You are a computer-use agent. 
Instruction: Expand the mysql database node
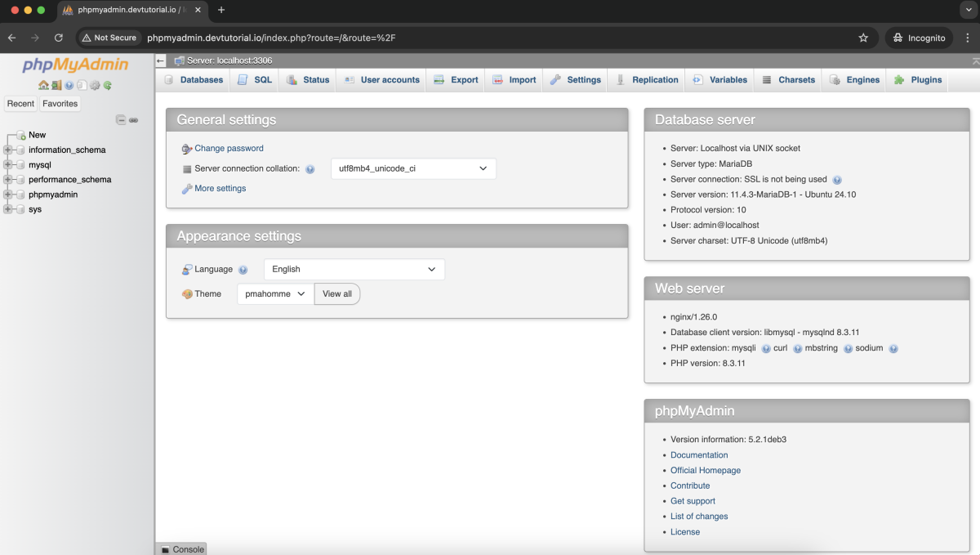[8, 165]
